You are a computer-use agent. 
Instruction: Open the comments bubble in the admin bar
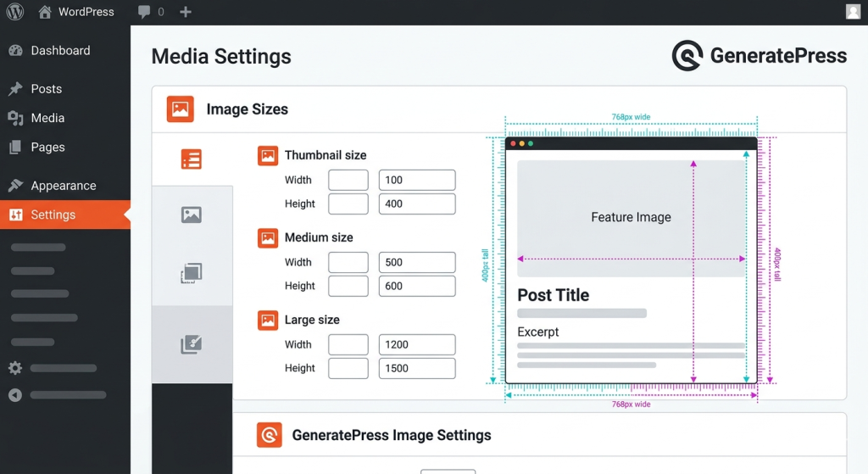point(144,12)
